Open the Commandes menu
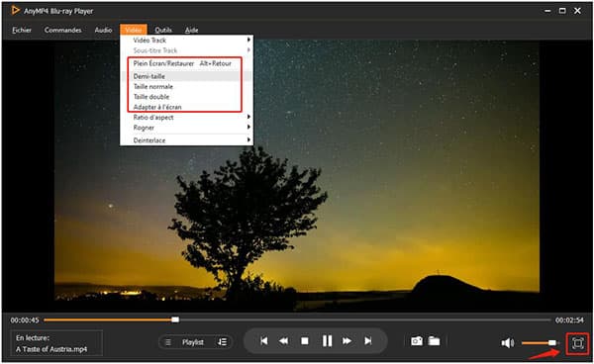Viewport: 594px width, 364px height. 63,30
